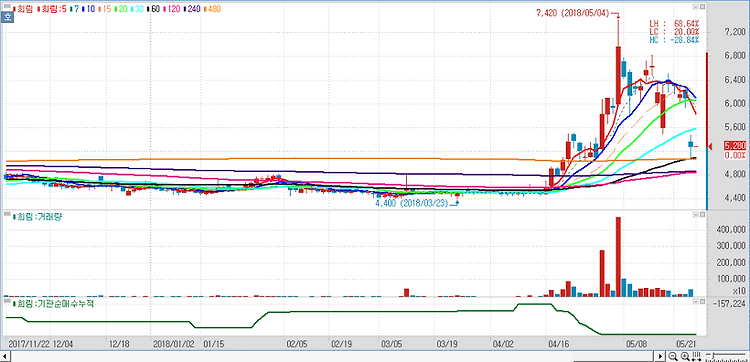Click the tallest red volume bar
This screenshot has width=750, height=362.
[x=618, y=257]
